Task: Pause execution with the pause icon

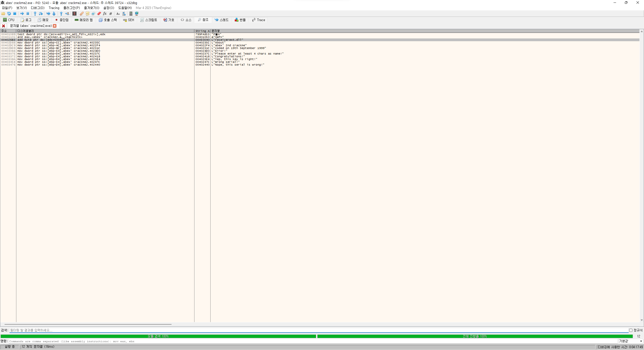Action: click(28, 14)
